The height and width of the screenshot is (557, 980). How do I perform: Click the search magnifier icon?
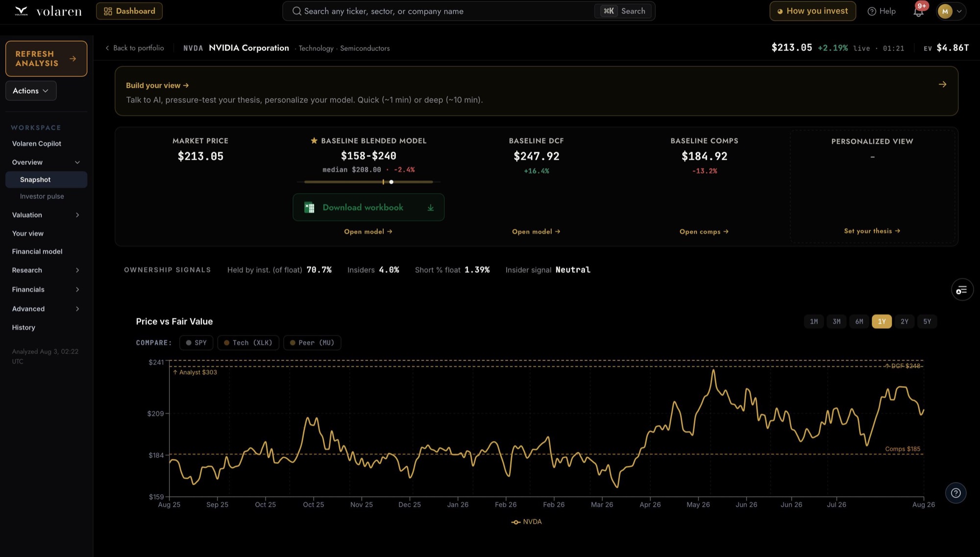(x=296, y=11)
